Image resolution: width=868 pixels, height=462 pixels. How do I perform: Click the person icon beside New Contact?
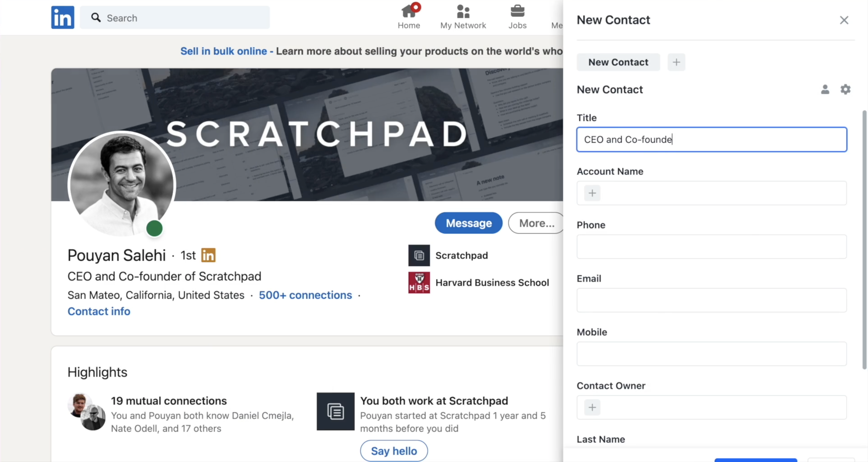pos(825,90)
